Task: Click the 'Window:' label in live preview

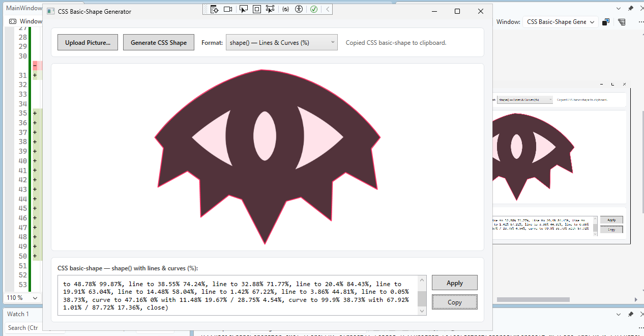Action: (x=508, y=22)
